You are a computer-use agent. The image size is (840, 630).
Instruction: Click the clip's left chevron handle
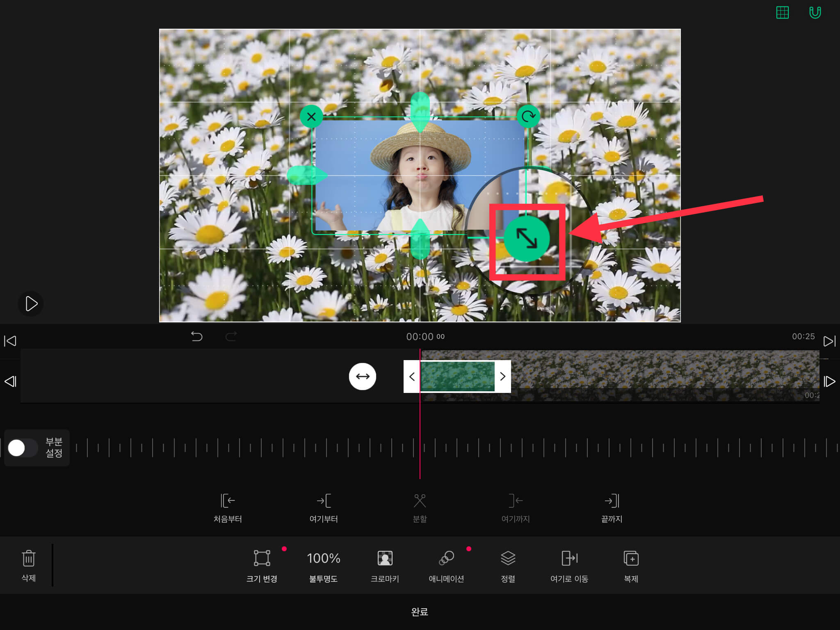(x=412, y=377)
